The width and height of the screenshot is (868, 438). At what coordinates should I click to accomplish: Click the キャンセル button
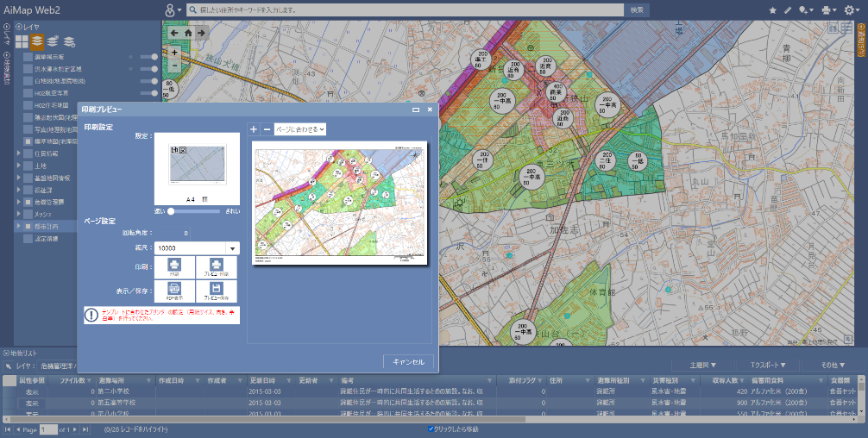click(x=408, y=361)
